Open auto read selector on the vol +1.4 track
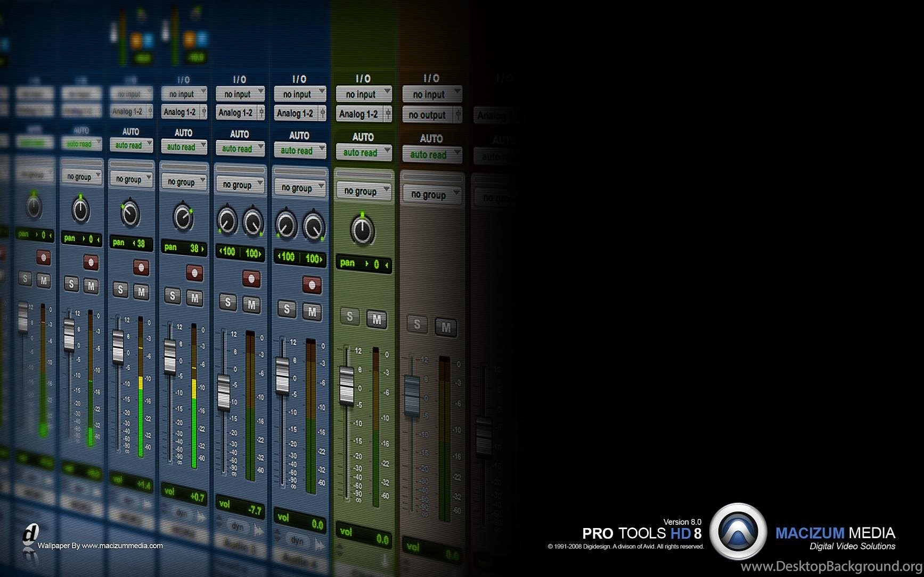Image resolution: width=924 pixels, height=577 pixels. tap(131, 145)
